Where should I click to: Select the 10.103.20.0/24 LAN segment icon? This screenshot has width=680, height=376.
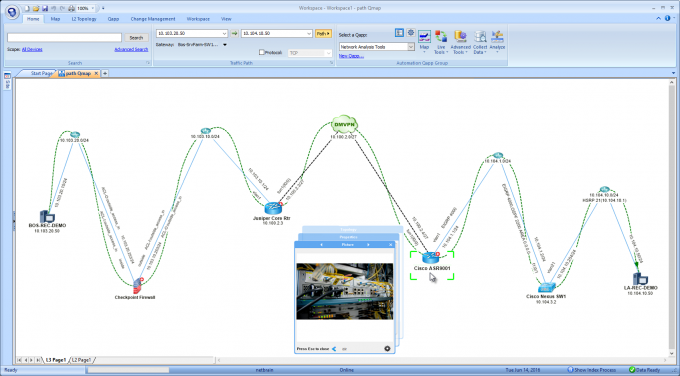tap(75, 134)
